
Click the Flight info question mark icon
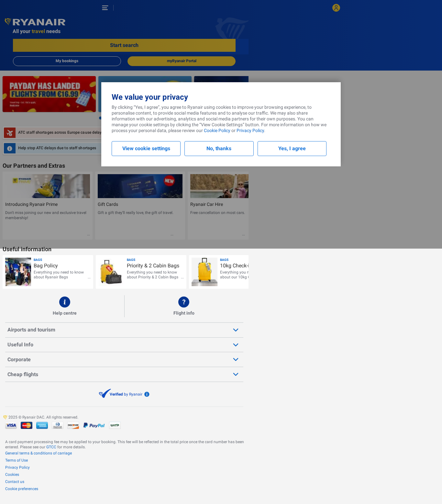(x=184, y=302)
